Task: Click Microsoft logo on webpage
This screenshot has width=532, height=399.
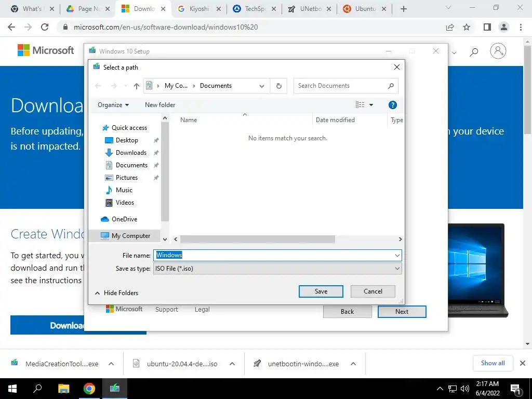Action: (x=46, y=50)
